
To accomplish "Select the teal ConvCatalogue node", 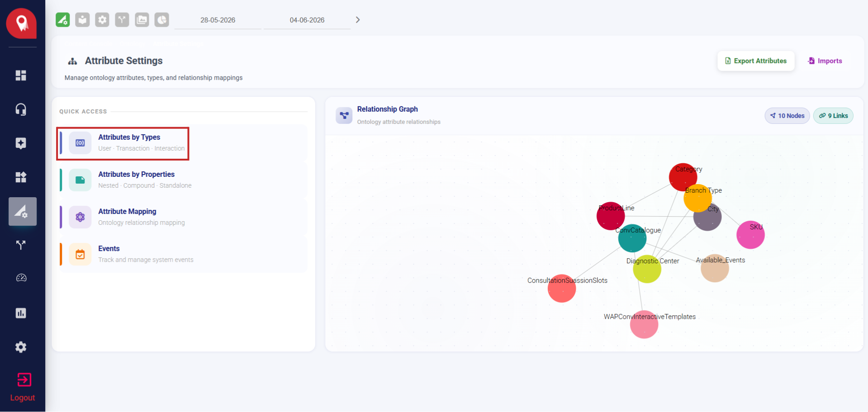I will pos(632,238).
